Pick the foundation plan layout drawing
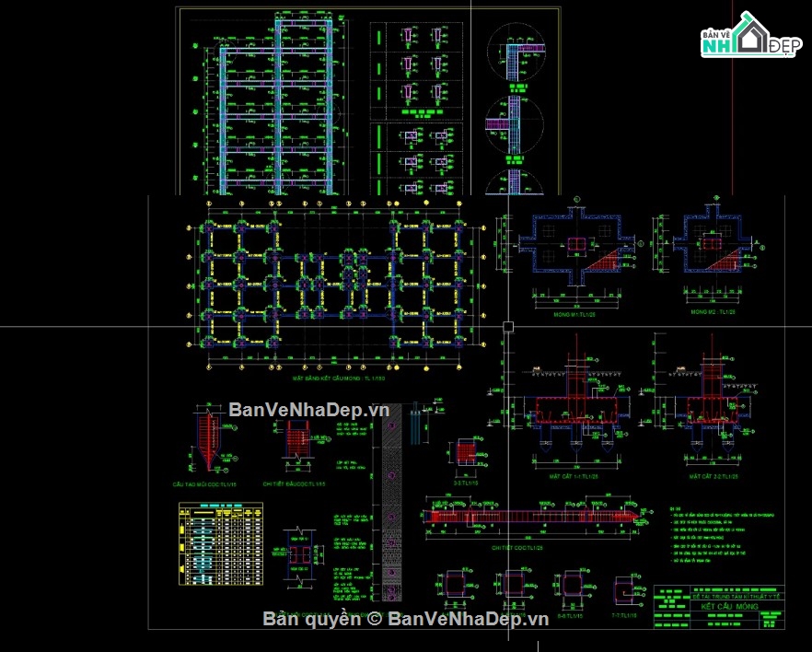This screenshot has height=652, width=812. (337, 286)
